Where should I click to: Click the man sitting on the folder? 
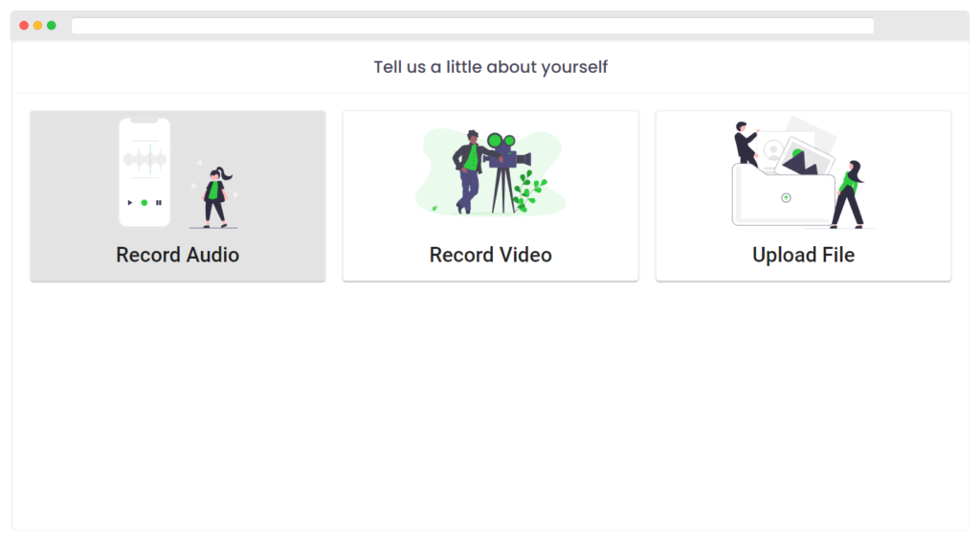[746, 144]
